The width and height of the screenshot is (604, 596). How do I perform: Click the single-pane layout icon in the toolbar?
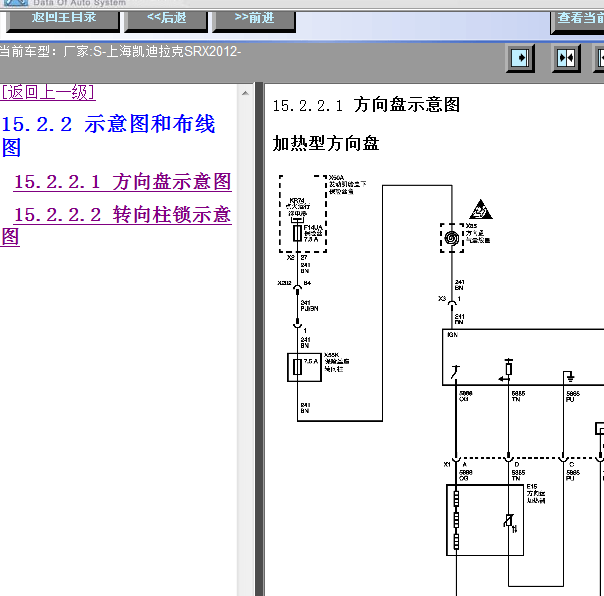[x=520, y=58]
